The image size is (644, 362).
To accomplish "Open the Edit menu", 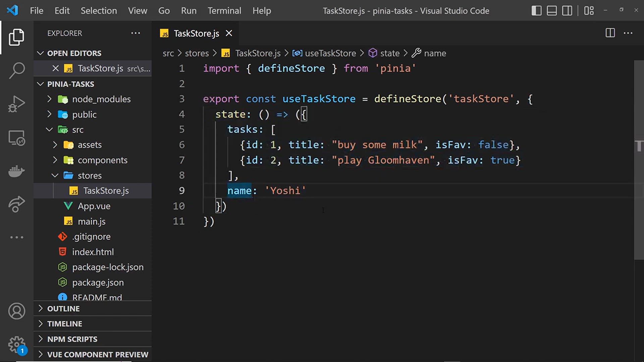I will point(62,11).
